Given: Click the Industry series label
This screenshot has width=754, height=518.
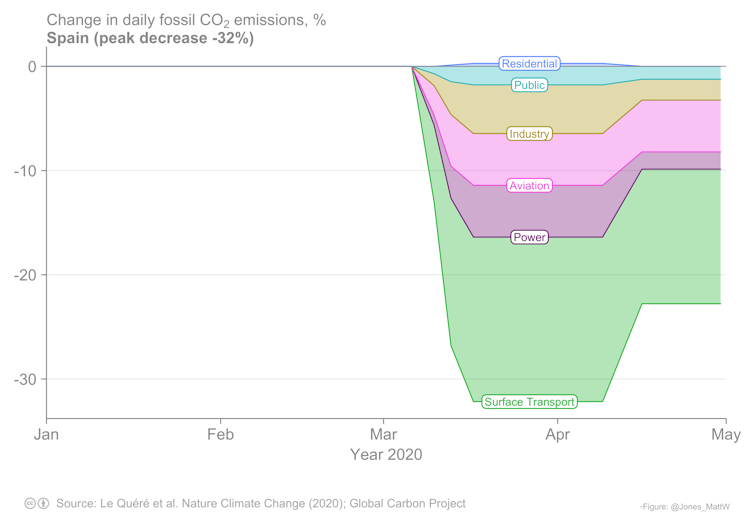Looking at the screenshot, I should (529, 134).
